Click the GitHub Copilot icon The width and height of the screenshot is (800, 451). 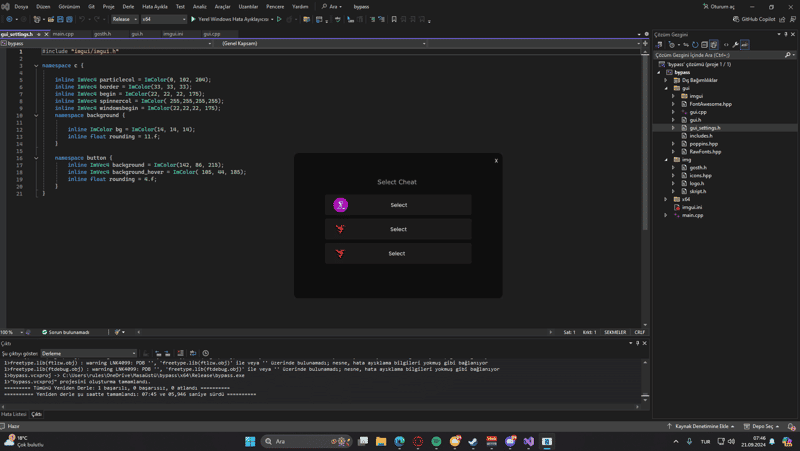click(736, 19)
